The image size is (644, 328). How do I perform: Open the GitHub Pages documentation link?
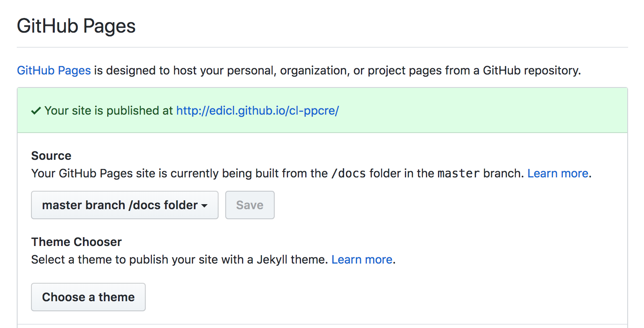tap(54, 70)
